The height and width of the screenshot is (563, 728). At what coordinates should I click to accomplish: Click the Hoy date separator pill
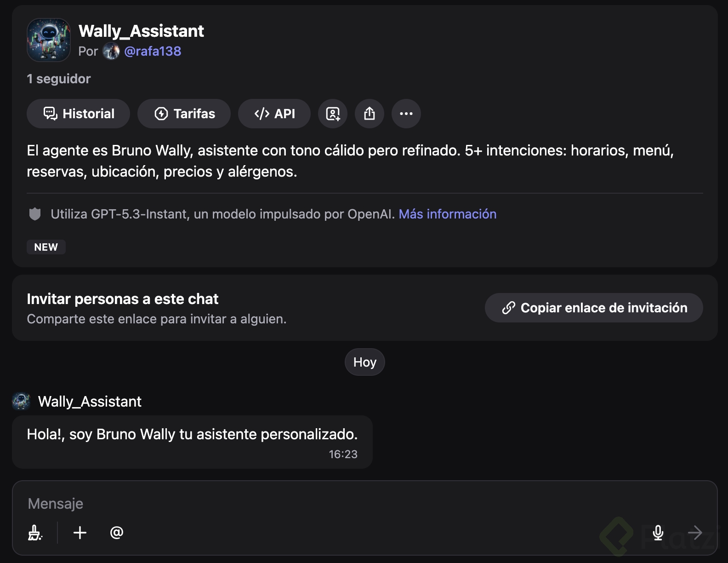364,362
